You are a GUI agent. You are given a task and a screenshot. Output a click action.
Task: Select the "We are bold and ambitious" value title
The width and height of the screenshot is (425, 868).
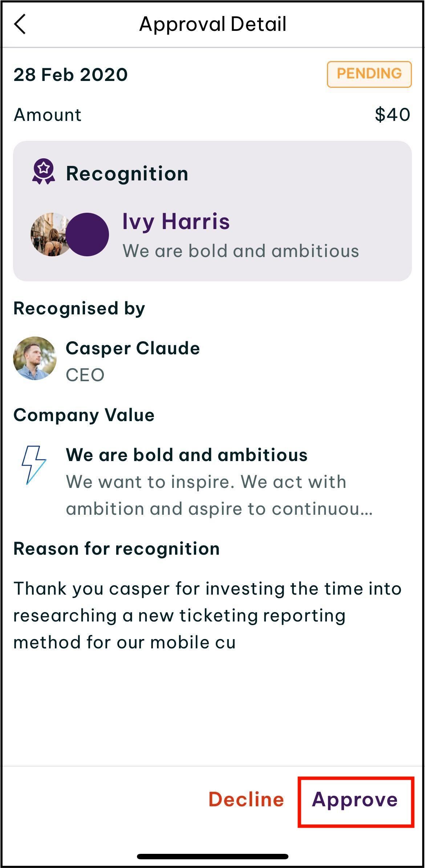click(x=187, y=455)
